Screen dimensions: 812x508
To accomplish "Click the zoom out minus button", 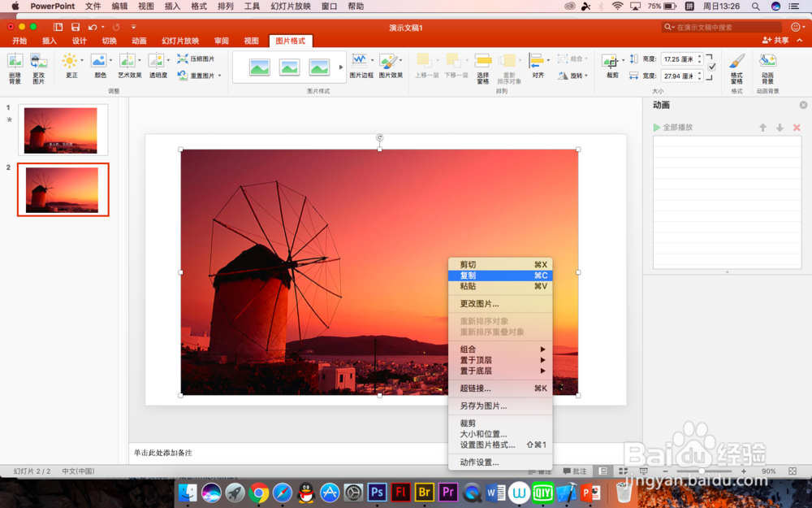I will [x=666, y=471].
